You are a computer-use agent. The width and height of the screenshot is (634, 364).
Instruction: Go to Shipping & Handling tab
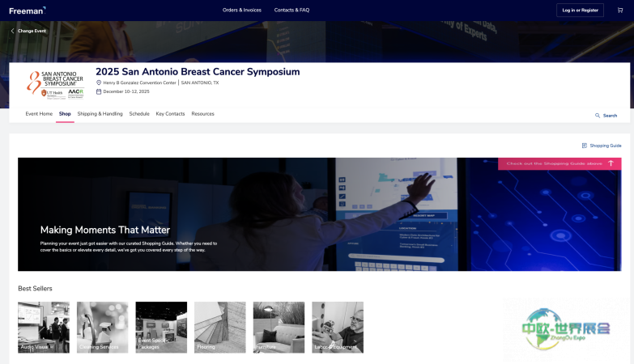click(100, 114)
